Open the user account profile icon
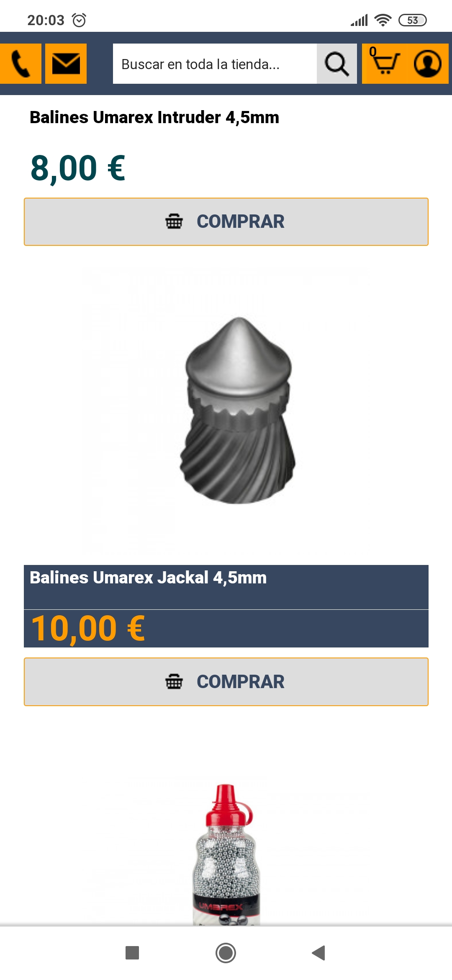The height and width of the screenshot is (980, 452). (427, 64)
